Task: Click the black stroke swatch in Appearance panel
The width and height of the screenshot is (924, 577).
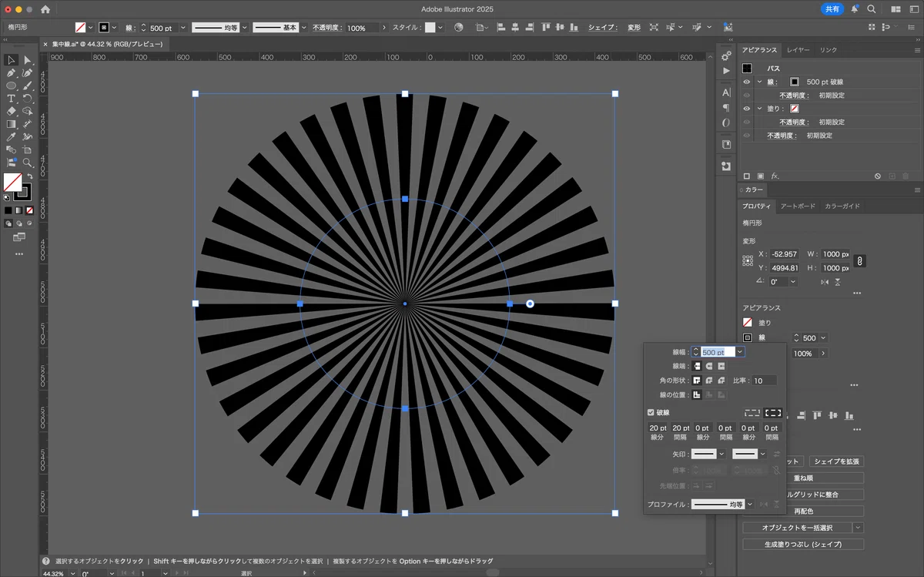Action: 795,82
